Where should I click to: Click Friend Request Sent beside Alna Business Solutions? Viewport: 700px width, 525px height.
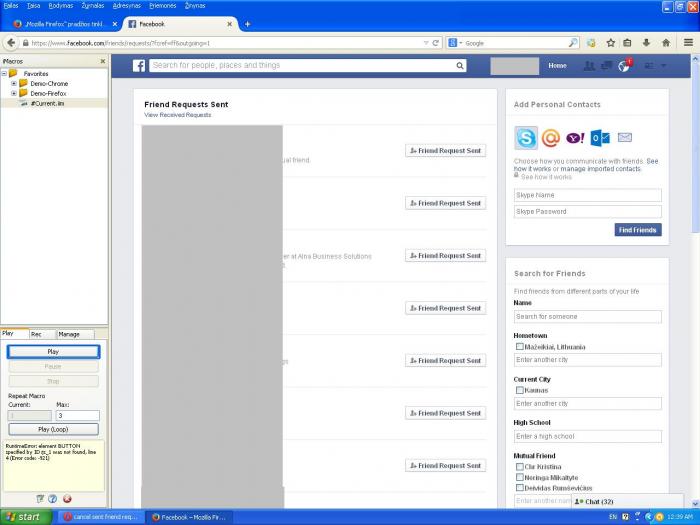point(446,256)
